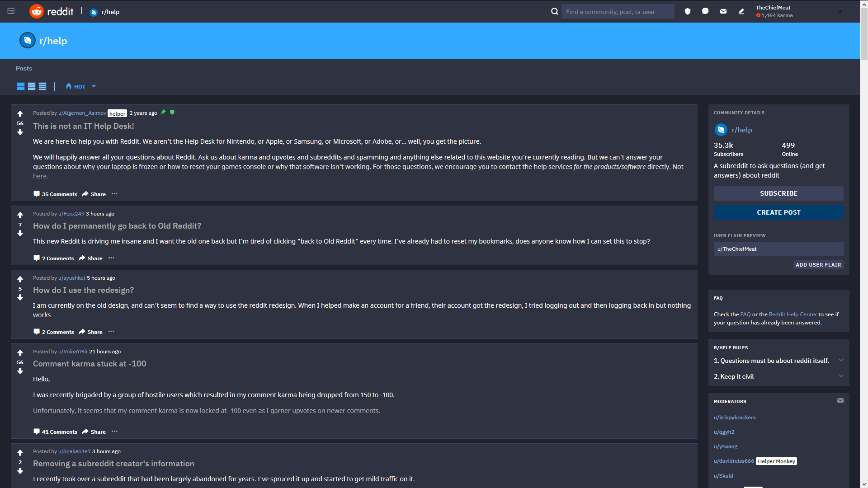Downvote the Old Reddit question post
Image resolution: width=868 pixels, height=488 pixels.
point(20,233)
